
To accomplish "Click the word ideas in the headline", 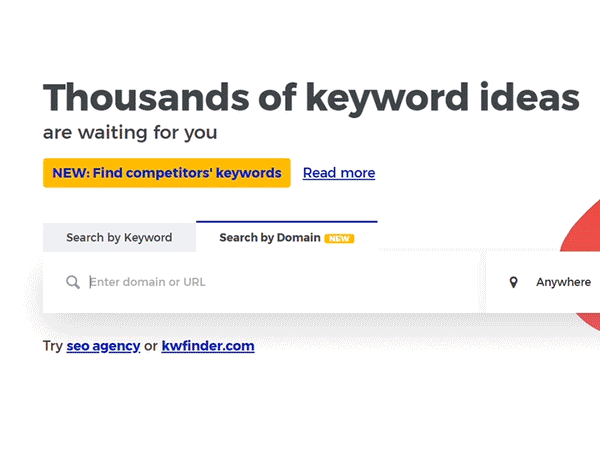I will coord(530,96).
